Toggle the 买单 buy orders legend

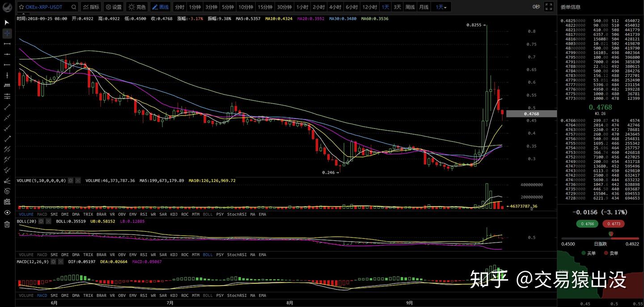pyautogui.click(x=588, y=253)
